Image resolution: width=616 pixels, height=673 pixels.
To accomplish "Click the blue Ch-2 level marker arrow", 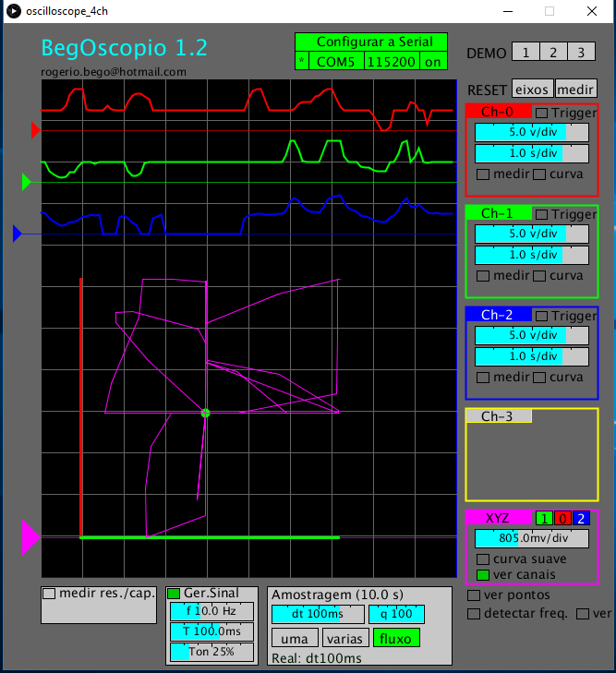I will 18,234.
